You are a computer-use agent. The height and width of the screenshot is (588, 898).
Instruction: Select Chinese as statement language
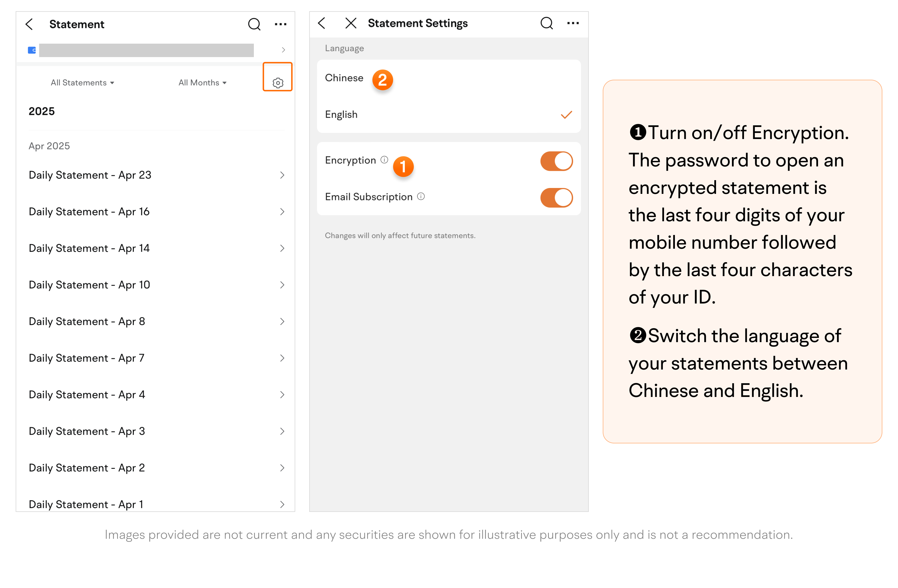tap(344, 78)
